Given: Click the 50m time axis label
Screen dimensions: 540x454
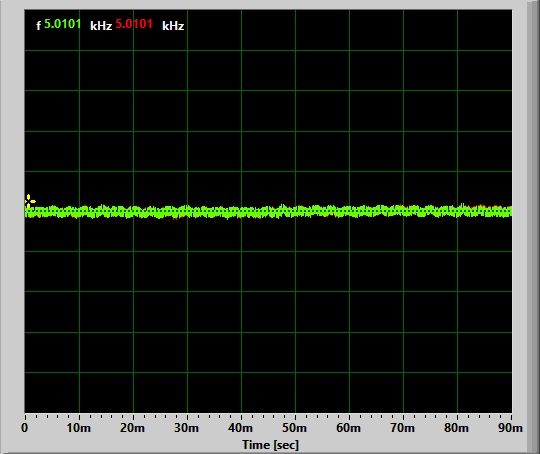Looking at the screenshot, I should pyautogui.click(x=294, y=428).
